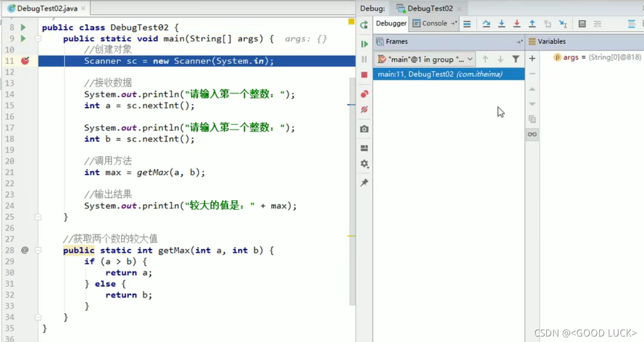Screen dimensions: 644x342
Task: Click "int max = getMax(a, b);" line
Action: pyautogui.click(x=144, y=172)
